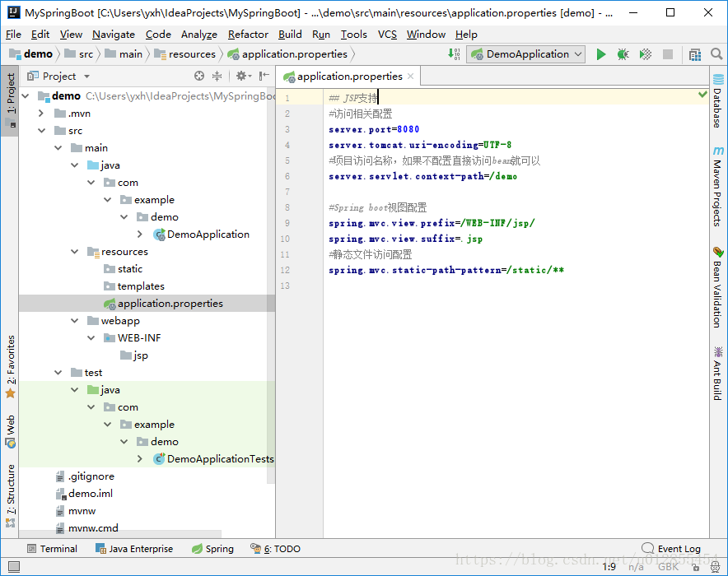Viewport: 728px width, 576px height.
Task: Open Bean Validation side panel
Action: [718, 287]
